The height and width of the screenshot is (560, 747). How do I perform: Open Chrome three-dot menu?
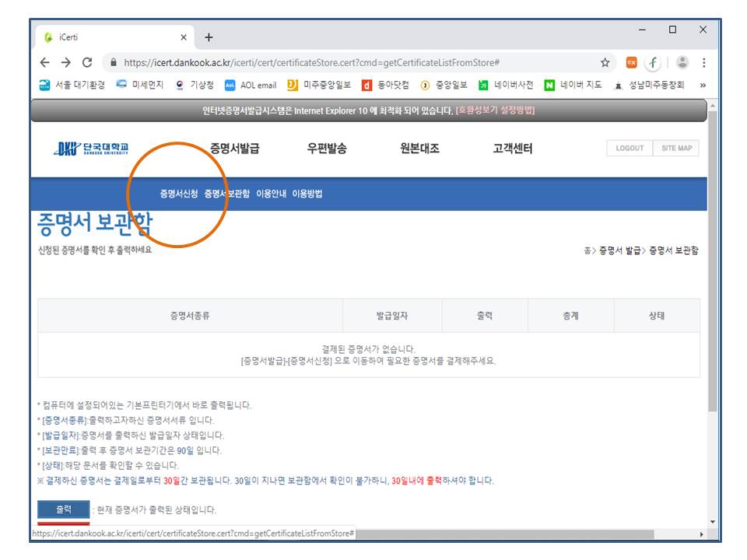[703, 63]
